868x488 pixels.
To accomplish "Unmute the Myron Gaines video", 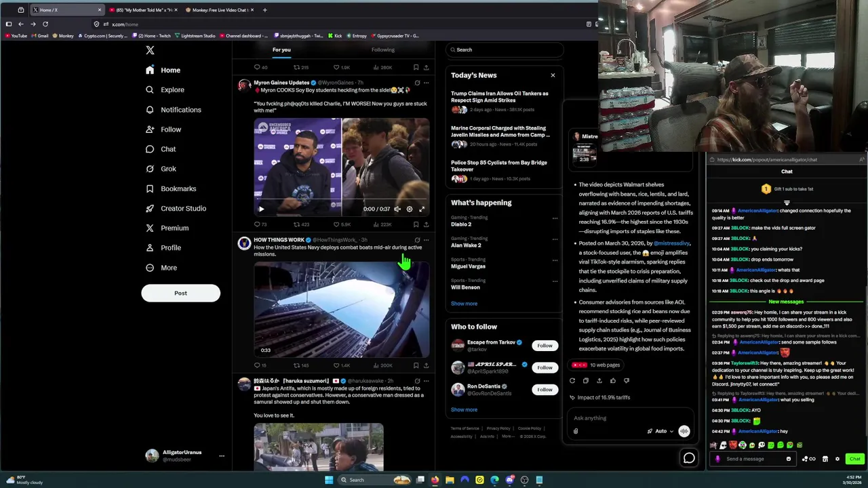I will click(397, 209).
